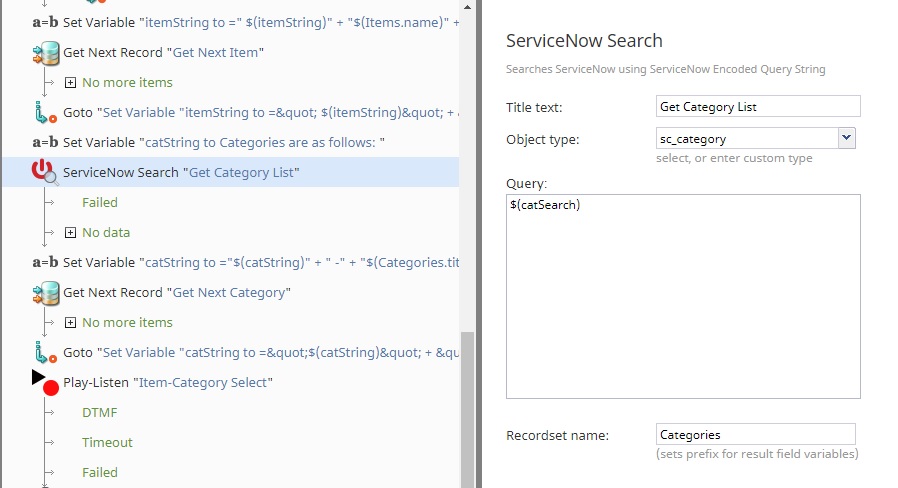
Task: Click the Get Next Category database icon
Action: tap(46, 293)
